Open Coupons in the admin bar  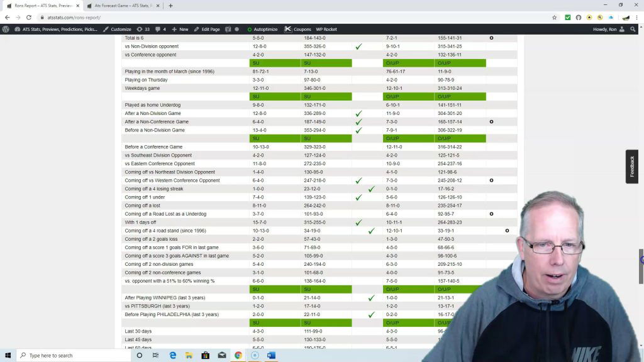[297, 29]
